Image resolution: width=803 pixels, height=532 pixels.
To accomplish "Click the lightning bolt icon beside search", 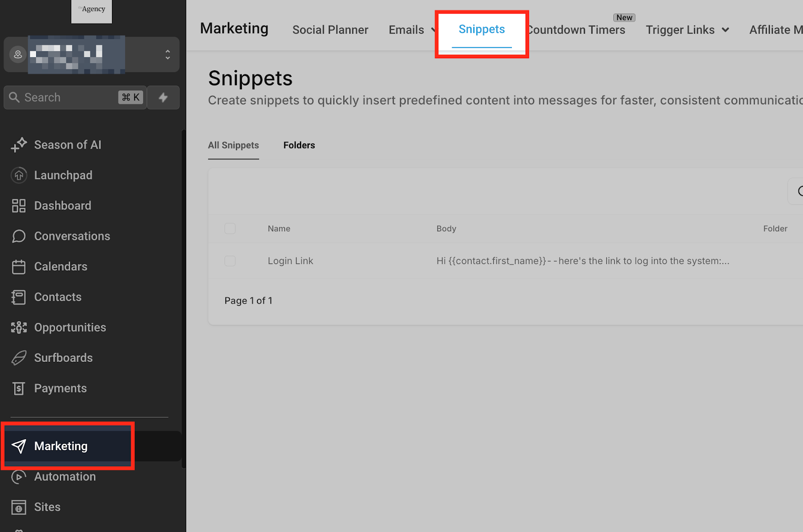I will (x=163, y=97).
